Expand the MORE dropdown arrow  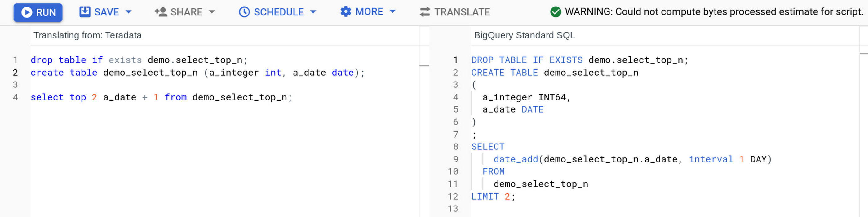coord(392,11)
